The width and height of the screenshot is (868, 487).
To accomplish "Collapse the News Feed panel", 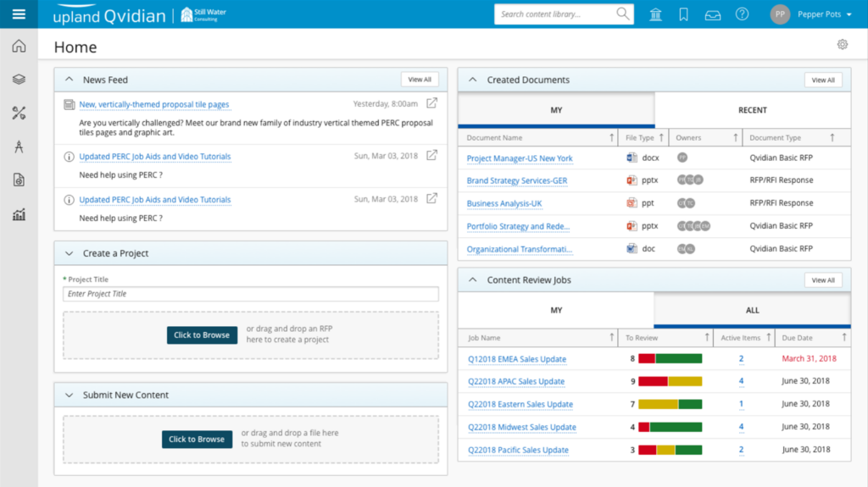I will [x=70, y=80].
